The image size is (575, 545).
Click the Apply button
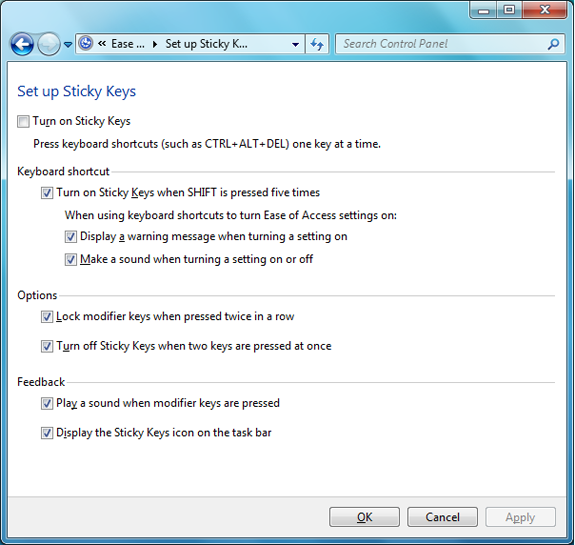click(x=520, y=517)
